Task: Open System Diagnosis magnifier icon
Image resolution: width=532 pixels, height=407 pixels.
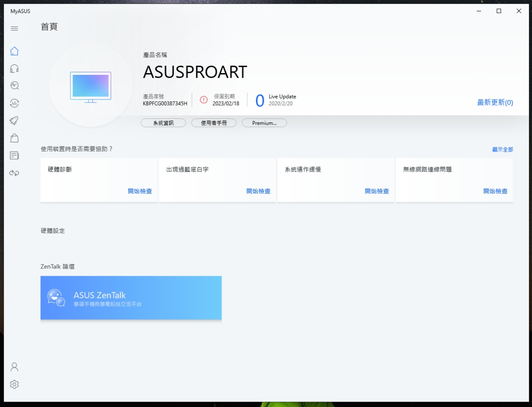Action: tap(14, 86)
